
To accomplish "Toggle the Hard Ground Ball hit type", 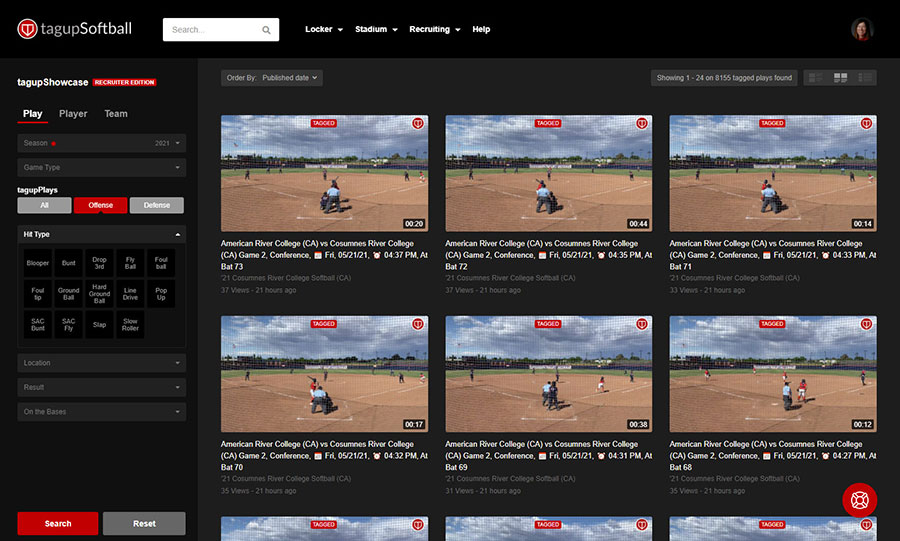I will click(x=99, y=294).
